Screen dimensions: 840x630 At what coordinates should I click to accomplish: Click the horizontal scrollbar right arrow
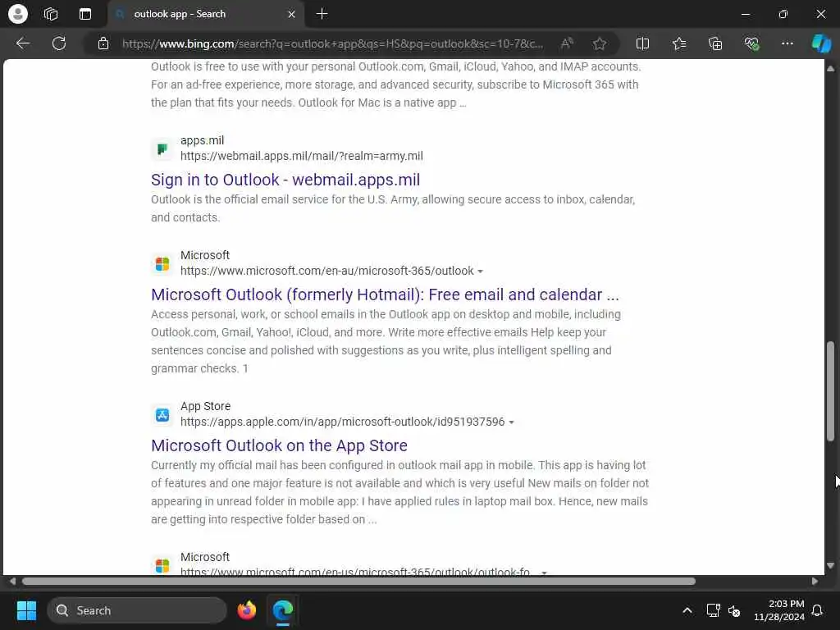click(x=815, y=582)
